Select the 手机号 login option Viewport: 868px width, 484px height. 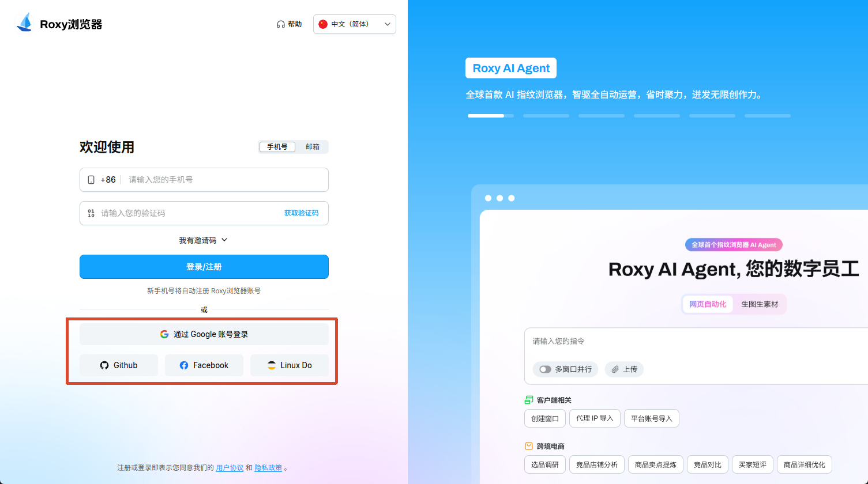coord(277,147)
